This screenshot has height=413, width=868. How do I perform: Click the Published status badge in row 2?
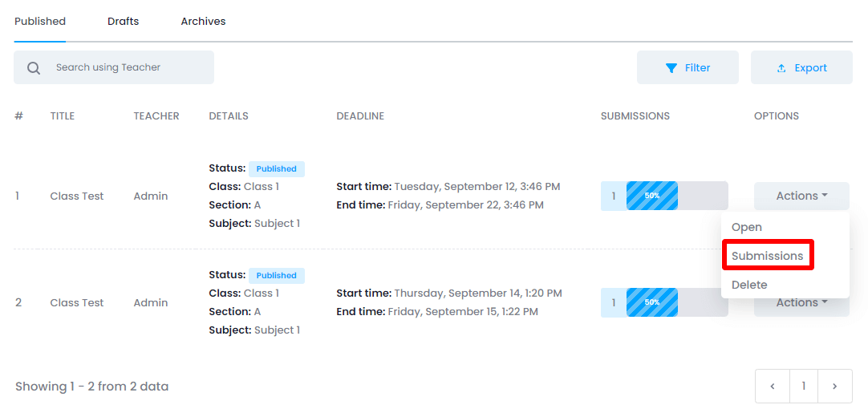point(277,276)
